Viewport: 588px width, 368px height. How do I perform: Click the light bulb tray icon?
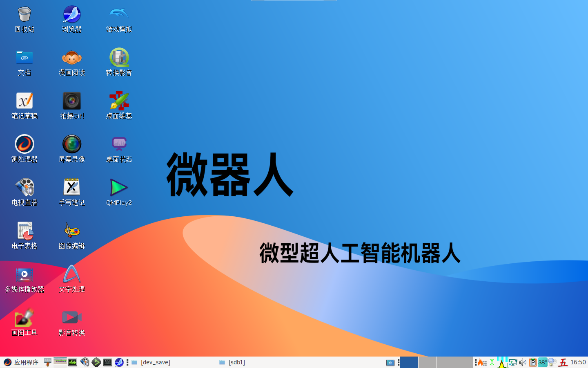pos(552,362)
